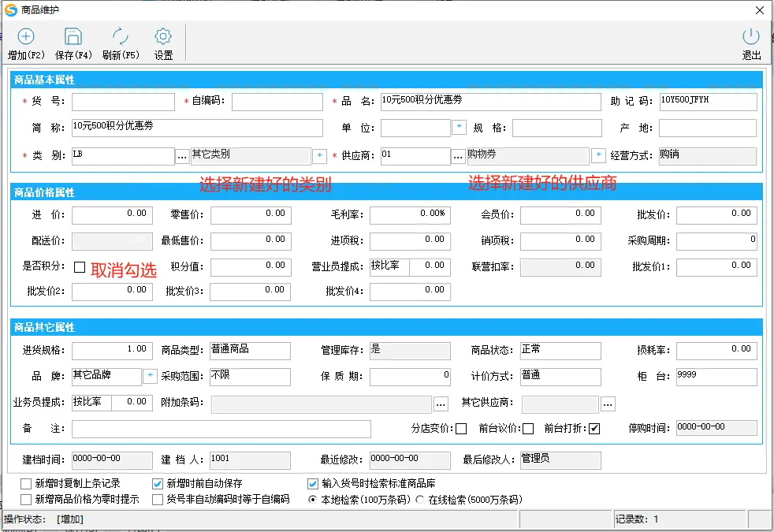This screenshot has width=774, height=532.
Task: Click the 自编码 input field
Action: pyautogui.click(x=277, y=102)
